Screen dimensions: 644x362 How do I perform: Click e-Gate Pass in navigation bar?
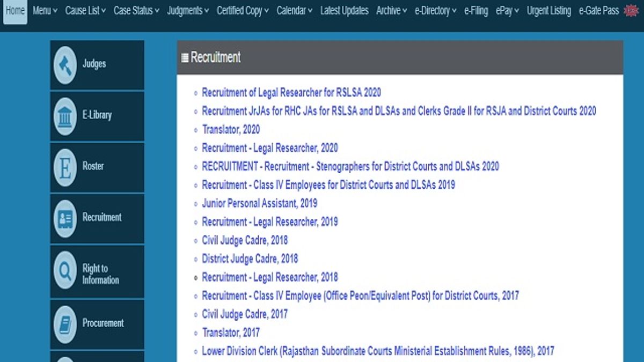point(599,11)
